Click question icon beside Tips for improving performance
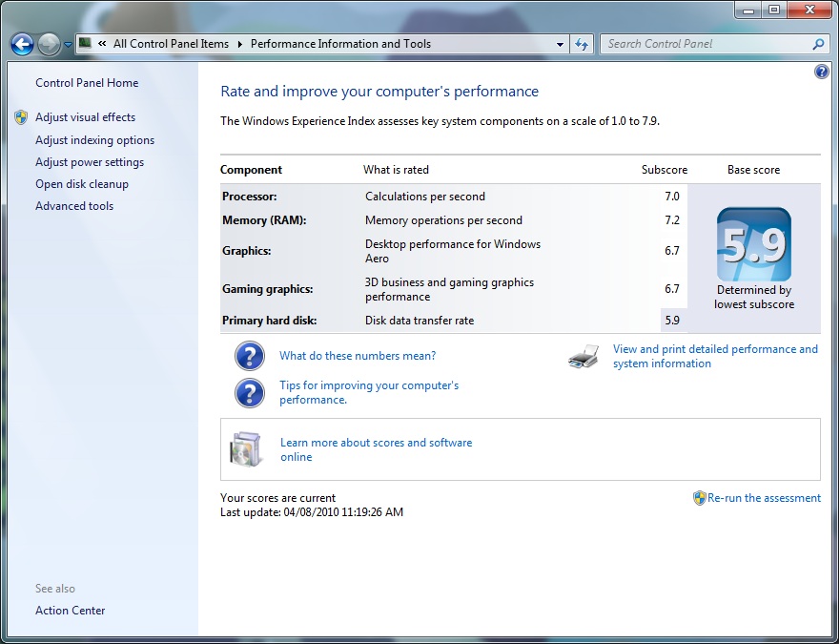 pos(250,393)
